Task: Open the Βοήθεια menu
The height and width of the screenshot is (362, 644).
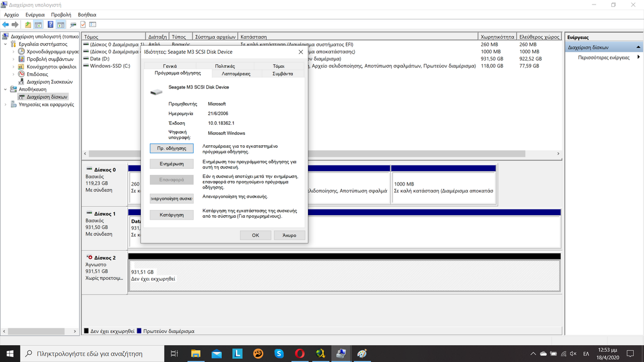Action: (87, 15)
